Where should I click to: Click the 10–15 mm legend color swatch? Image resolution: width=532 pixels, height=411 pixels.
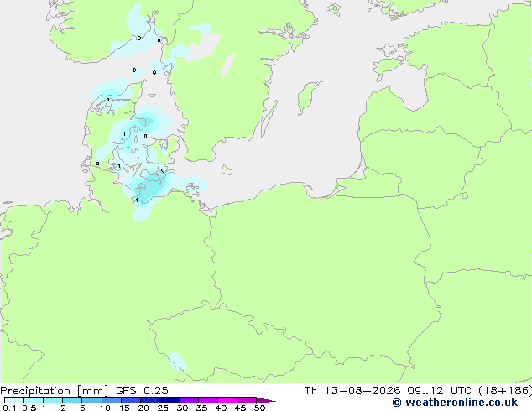coord(111,400)
